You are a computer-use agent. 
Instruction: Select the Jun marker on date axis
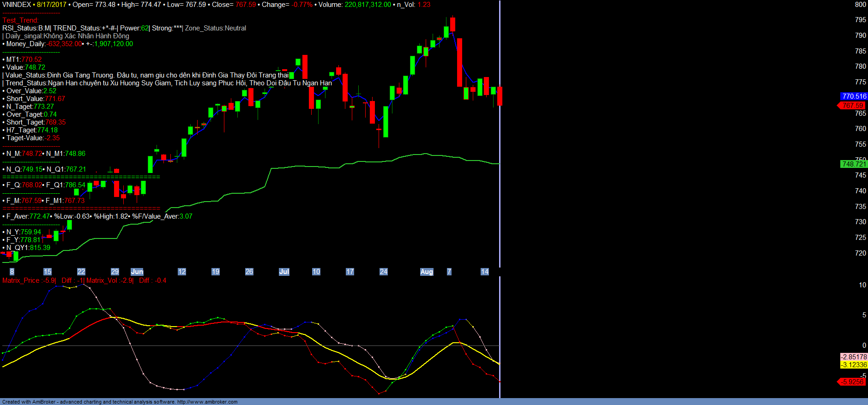click(137, 272)
